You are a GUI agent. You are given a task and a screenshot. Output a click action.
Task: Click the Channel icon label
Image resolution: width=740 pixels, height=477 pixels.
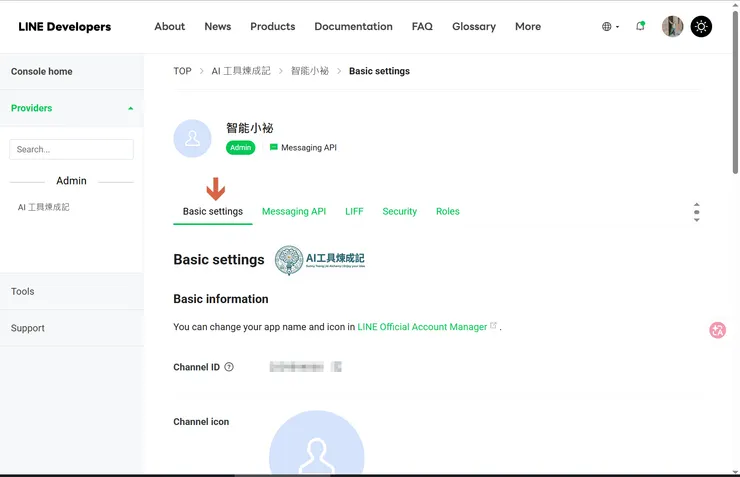click(201, 422)
